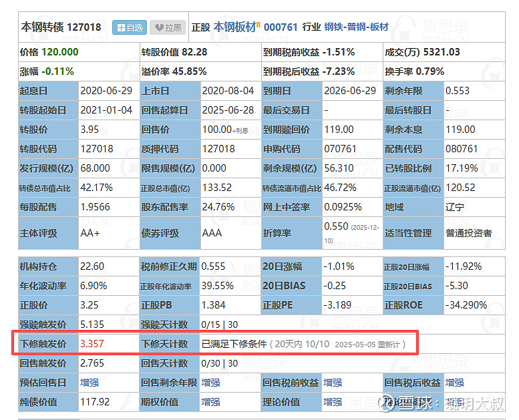
Task: Select 纯债价值 value 117.92
Action: pyautogui.click(x=95, y=402)
